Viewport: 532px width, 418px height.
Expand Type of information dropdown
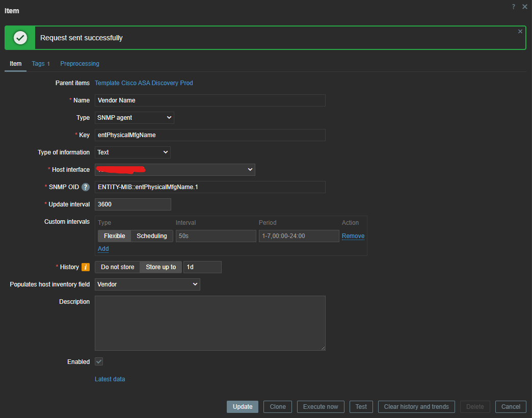pos(132,152)
